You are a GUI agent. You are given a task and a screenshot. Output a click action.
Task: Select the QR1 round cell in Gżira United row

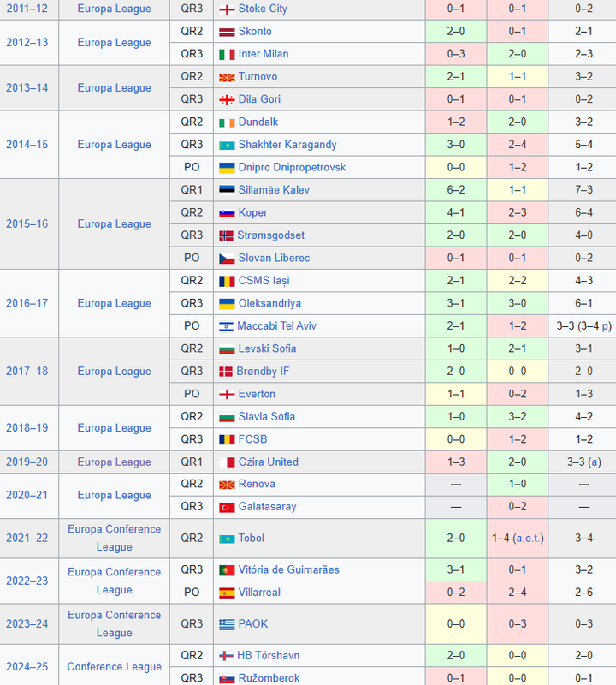(192, 462)
